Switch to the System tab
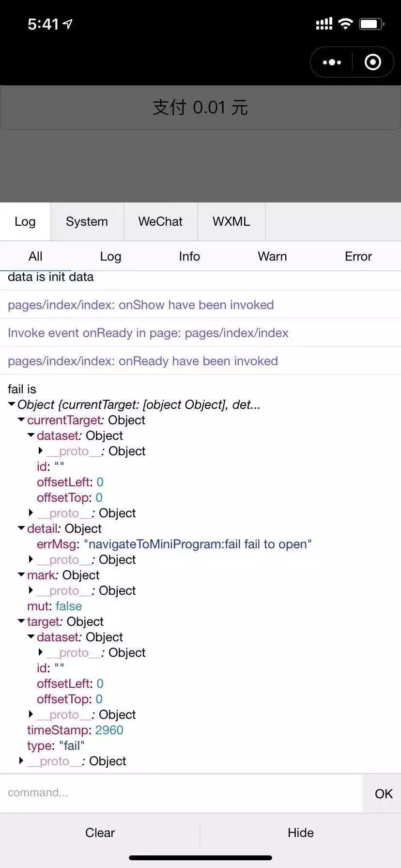The width and height of the screenshot is (401, 868). coord(87,221)
